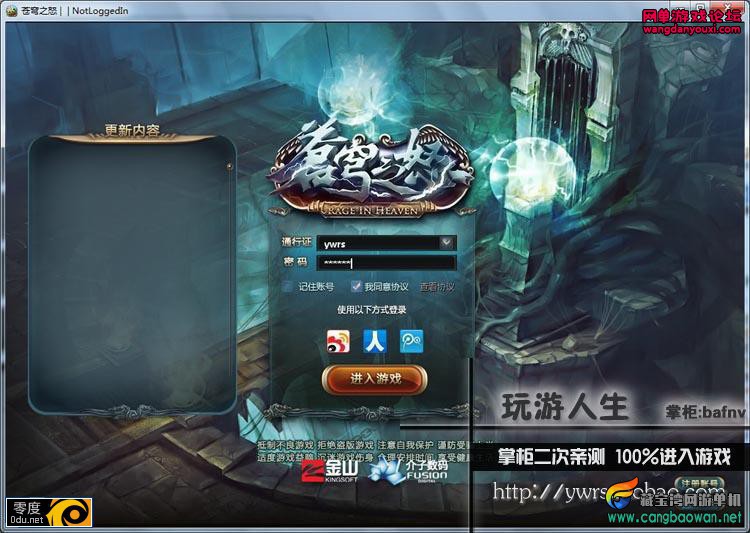Toggle the 我同意协议 checkbox

click(356, 286)
